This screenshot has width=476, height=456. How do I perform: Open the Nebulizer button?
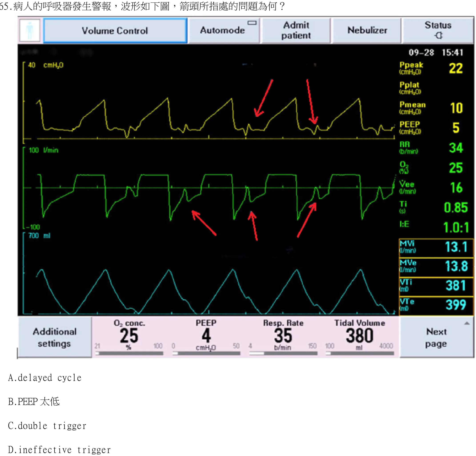[x=367, y=31]
